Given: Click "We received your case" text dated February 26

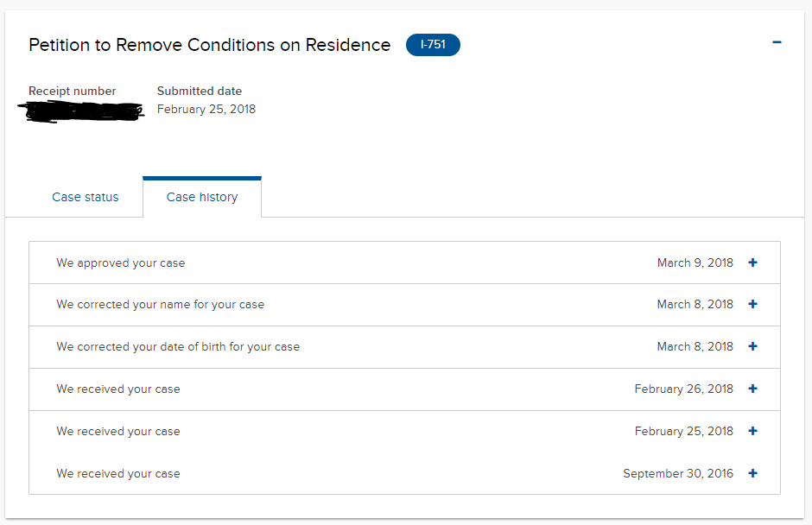Looking at the screenshot, I should tap(118, 389).
